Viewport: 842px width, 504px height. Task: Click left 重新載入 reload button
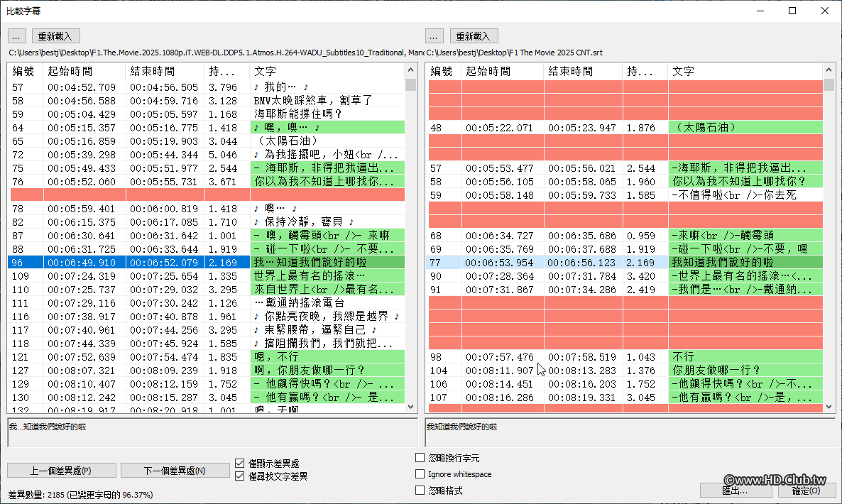[56, 36]
